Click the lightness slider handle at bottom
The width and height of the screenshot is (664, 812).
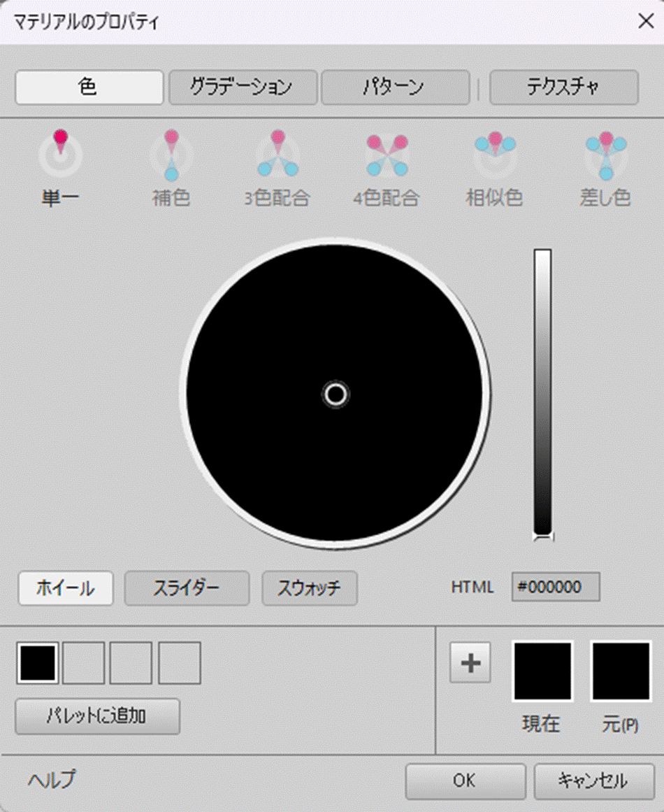coord(543,536)
